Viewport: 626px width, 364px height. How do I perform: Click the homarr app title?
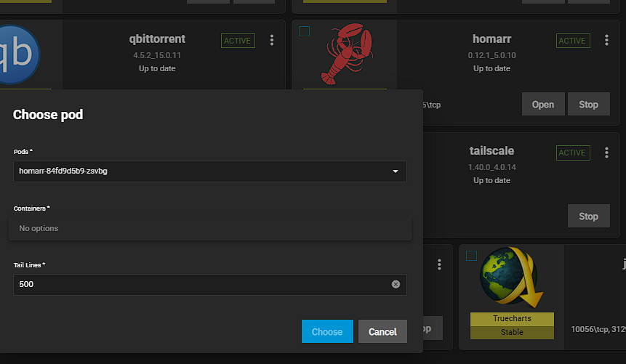pos(491,39)
